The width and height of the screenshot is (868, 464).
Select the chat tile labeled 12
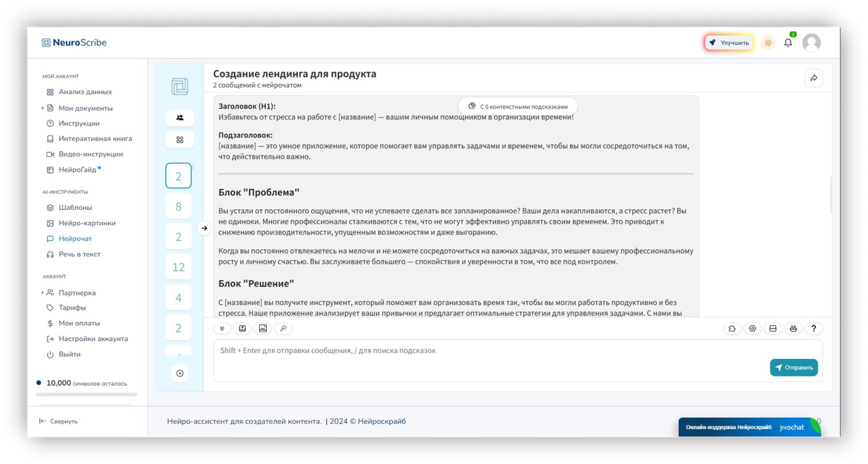[179, 267]
